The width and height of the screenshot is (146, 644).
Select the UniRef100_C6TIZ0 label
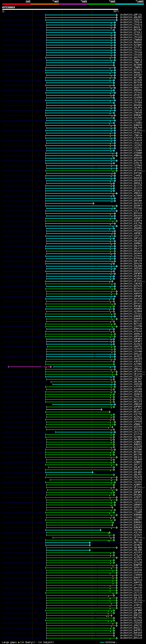point(131,593)
